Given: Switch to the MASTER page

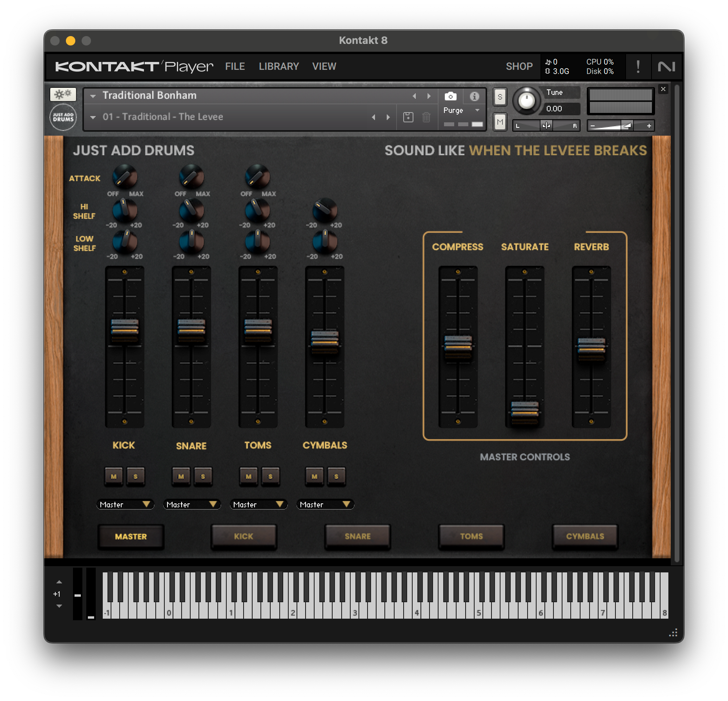Looking at the screenshot, I should [x=131, y=536].
